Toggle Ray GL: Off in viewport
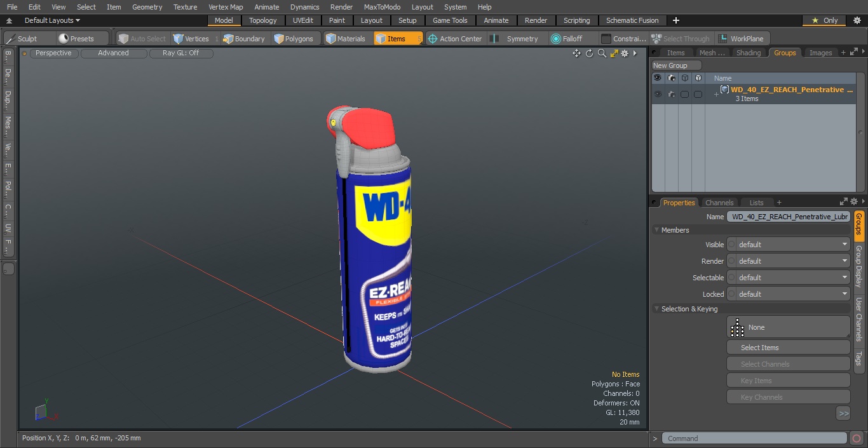 (x=180, y=53)
